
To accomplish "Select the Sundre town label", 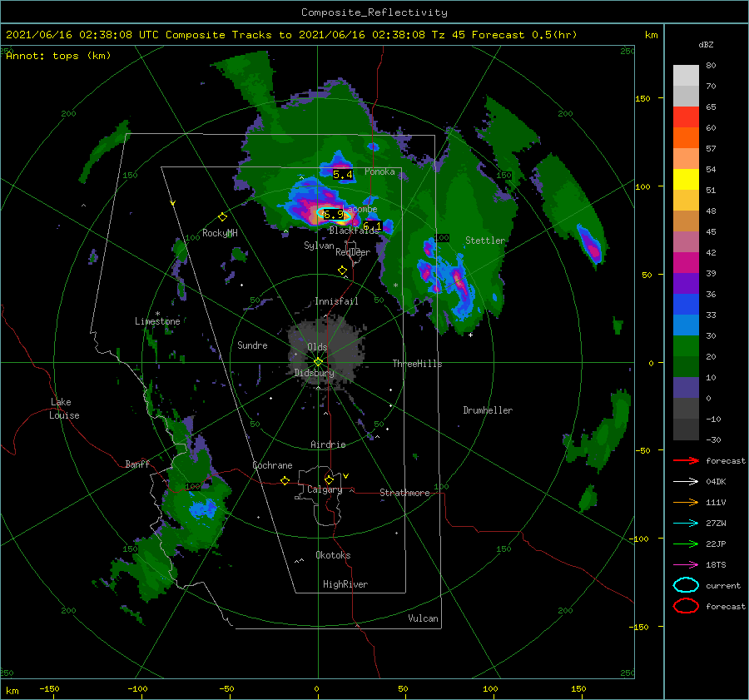I will 252,345.
